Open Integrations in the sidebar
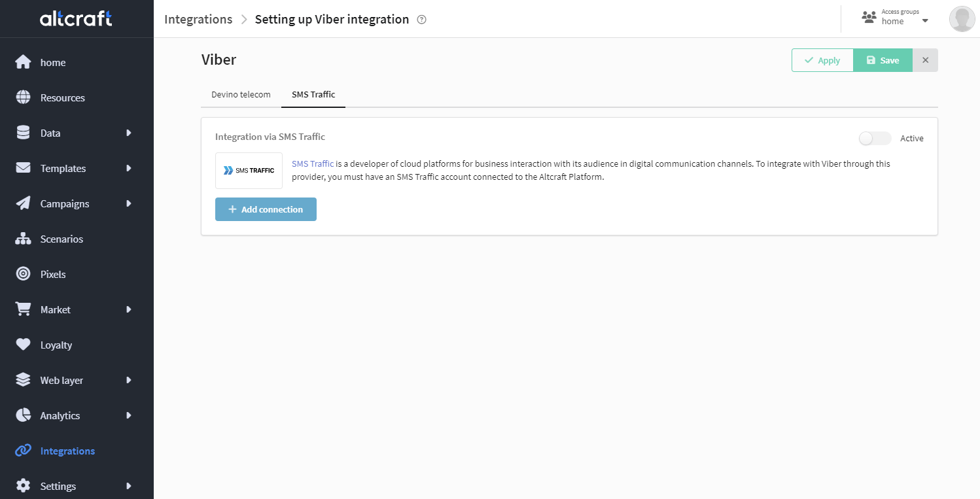Viewport: 980px width, 499px height. click(x=77, y=451)
